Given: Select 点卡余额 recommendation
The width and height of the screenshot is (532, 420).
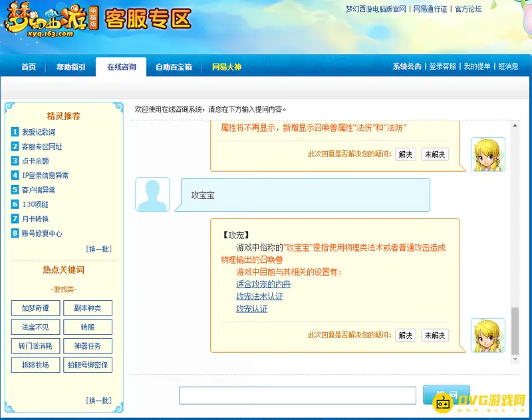Looking at the screenshot, I should click(x=35, y=161).
